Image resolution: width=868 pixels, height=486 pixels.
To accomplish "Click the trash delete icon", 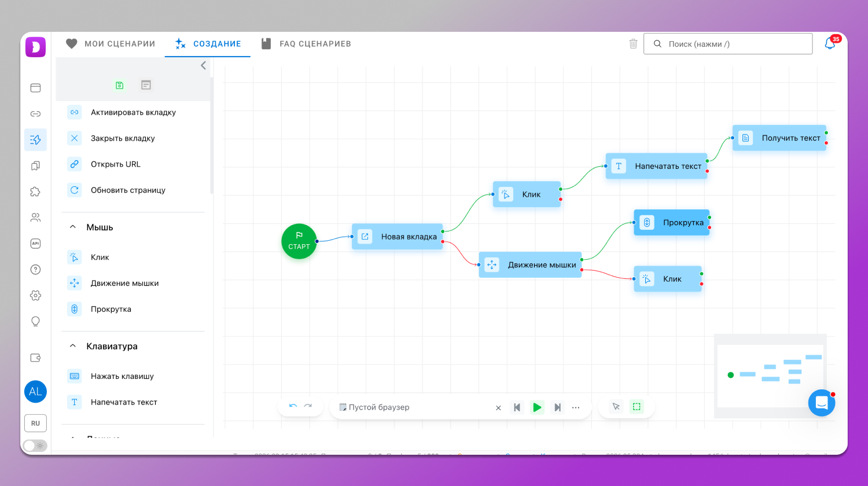I will pos(633,44).
